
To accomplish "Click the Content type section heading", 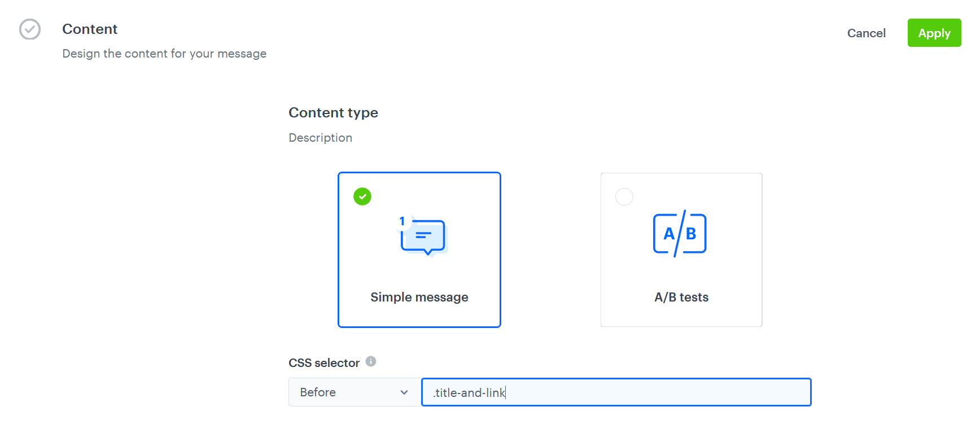I will click(333, 112).
